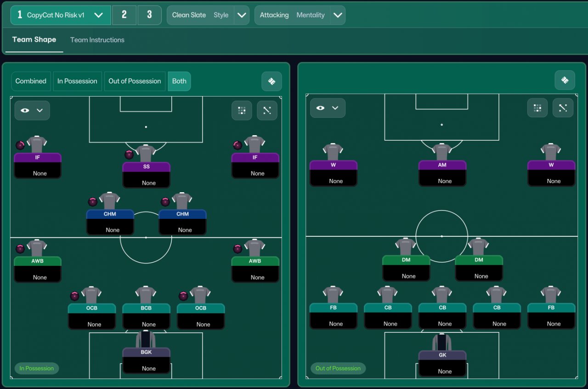Switch the view to In Possession only
Screen dimensions: 588x389
click(77, 81)
